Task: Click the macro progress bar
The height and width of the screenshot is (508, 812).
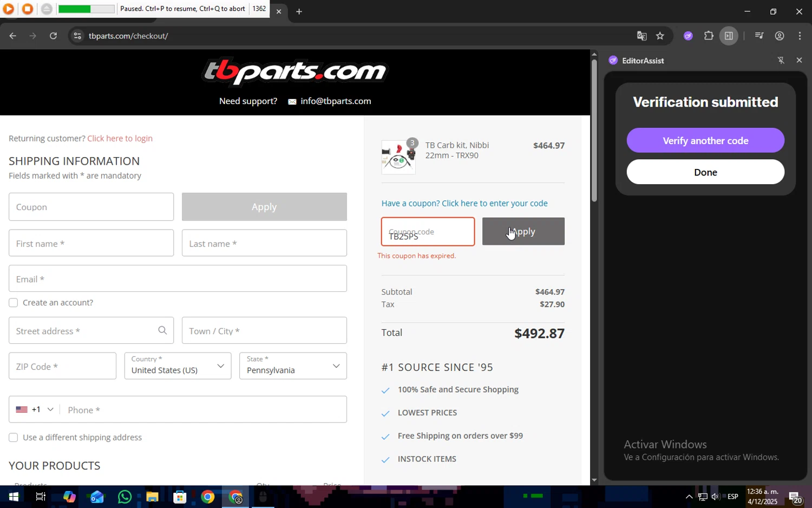Action: pos(86,9)
